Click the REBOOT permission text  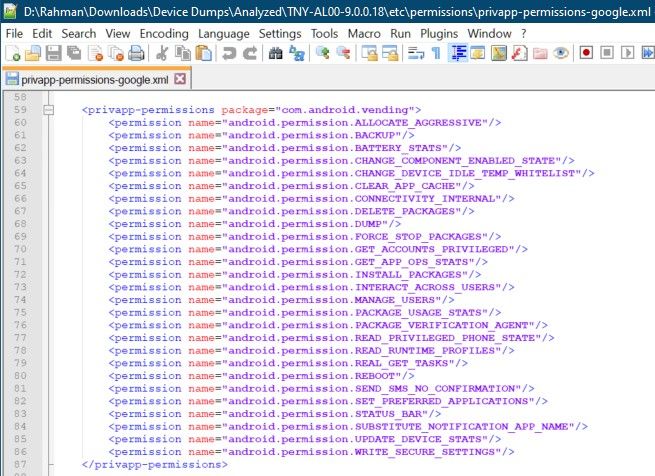[375, 376]
